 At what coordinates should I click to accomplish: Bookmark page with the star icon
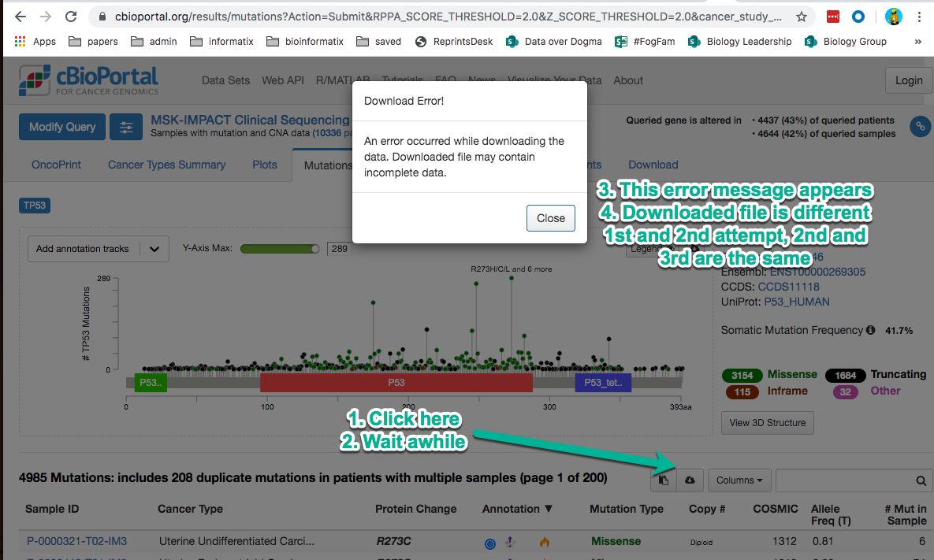point(801,17)
